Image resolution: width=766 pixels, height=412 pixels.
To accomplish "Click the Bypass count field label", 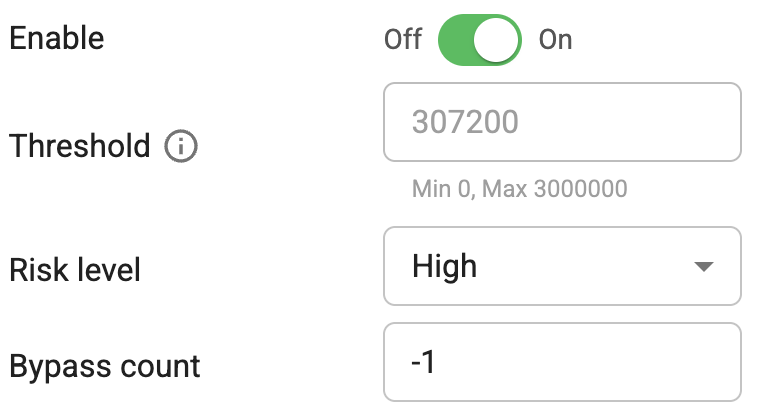I will click(105, 365).
